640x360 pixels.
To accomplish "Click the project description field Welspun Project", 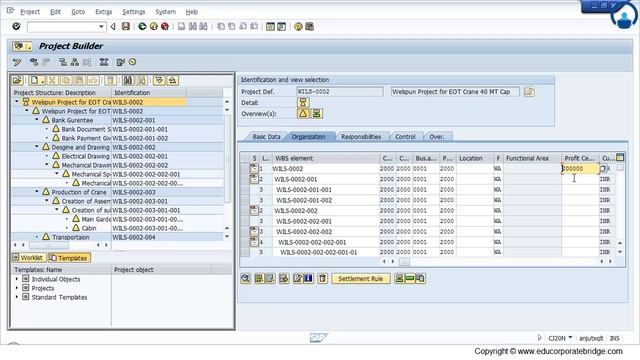I will pyautogui.click(x=455, y=91).
